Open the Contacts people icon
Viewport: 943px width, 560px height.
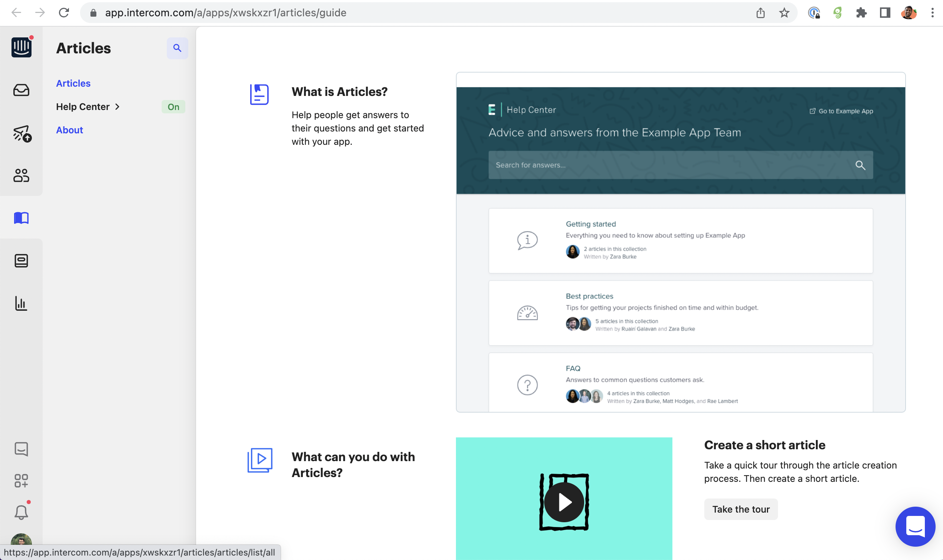[x=21, y=176]
